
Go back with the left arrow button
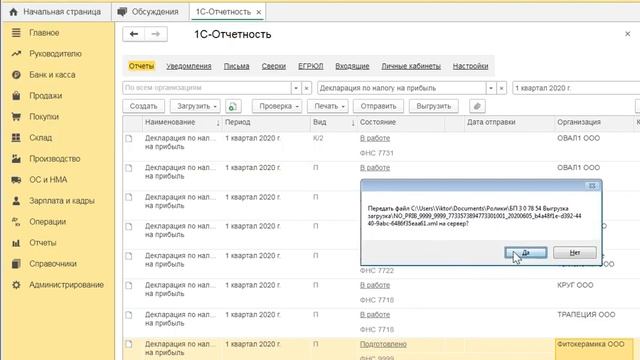point(133,34)
